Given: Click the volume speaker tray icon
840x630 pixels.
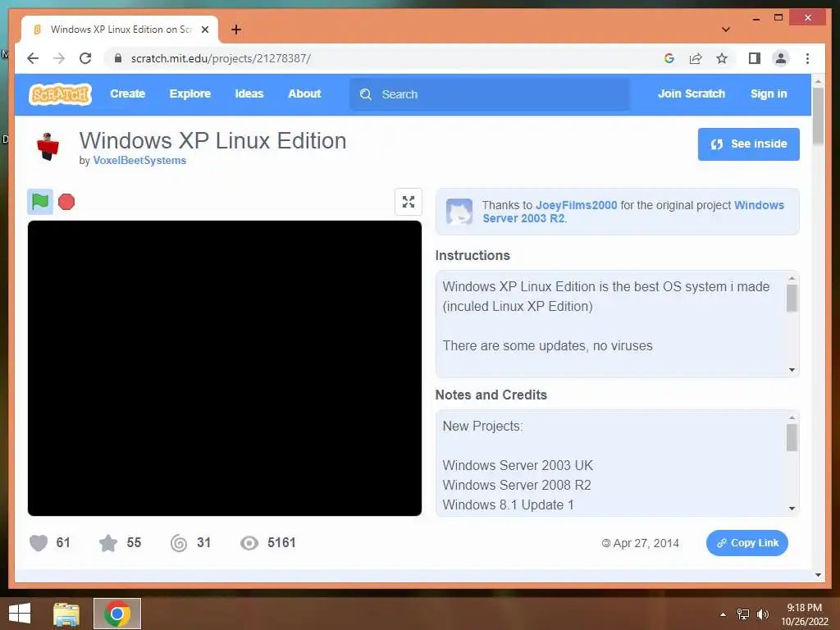Looking at the screenshot, I should click(x=762, y=614).
